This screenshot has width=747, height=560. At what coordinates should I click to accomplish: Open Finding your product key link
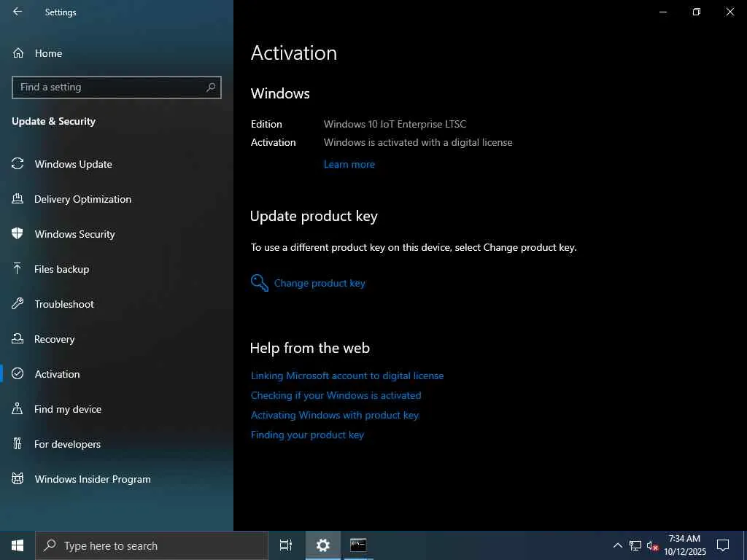point(307,435)
